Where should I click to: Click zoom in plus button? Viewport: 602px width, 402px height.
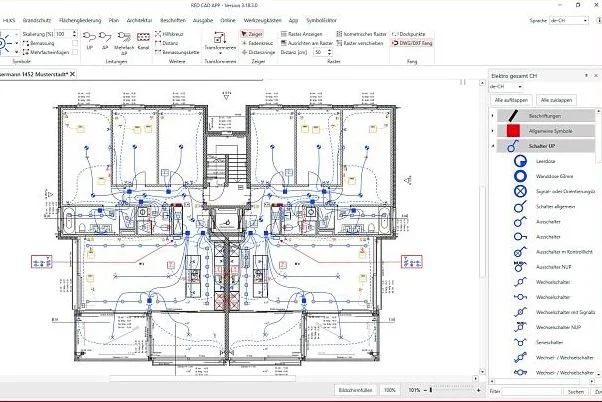pyautogui.click(x=478, y=390)
